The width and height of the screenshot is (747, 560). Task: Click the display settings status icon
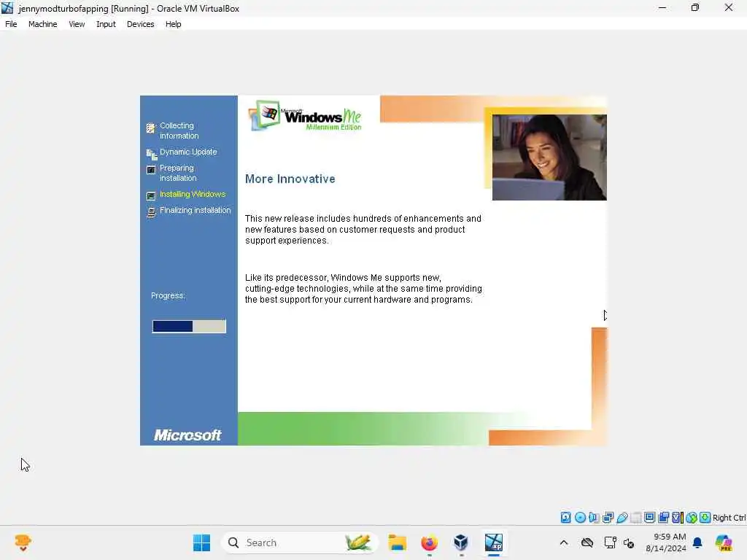649,518
